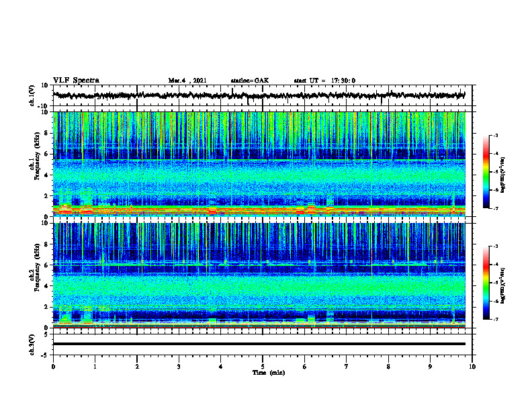This screenshot has width=532, height=411.
Task: Click time axis tick label '5'
Action: pyautogui.click(x=263, y=367)
